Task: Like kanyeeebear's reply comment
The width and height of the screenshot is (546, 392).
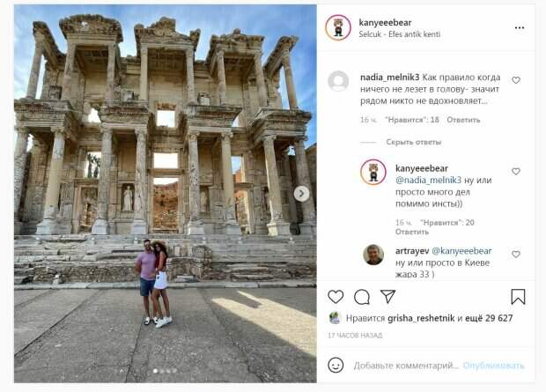Action: click(x=516, y=171)
